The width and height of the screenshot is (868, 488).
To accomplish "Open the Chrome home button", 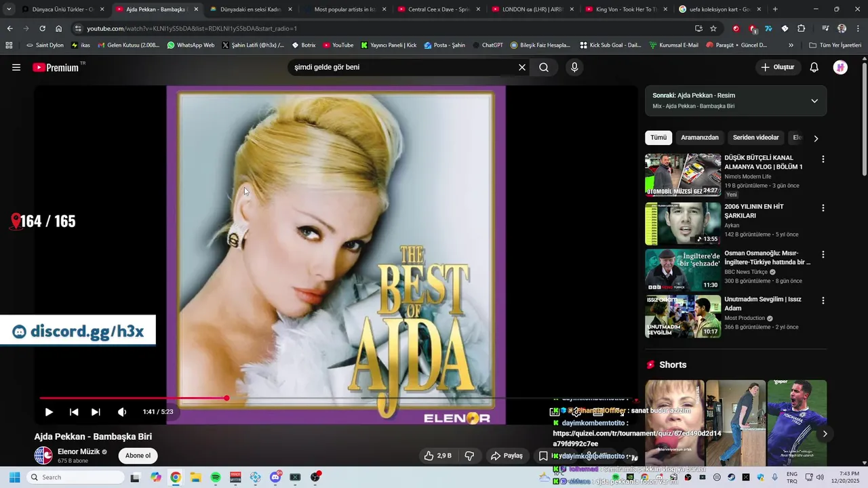I will [x=59, y=28].
